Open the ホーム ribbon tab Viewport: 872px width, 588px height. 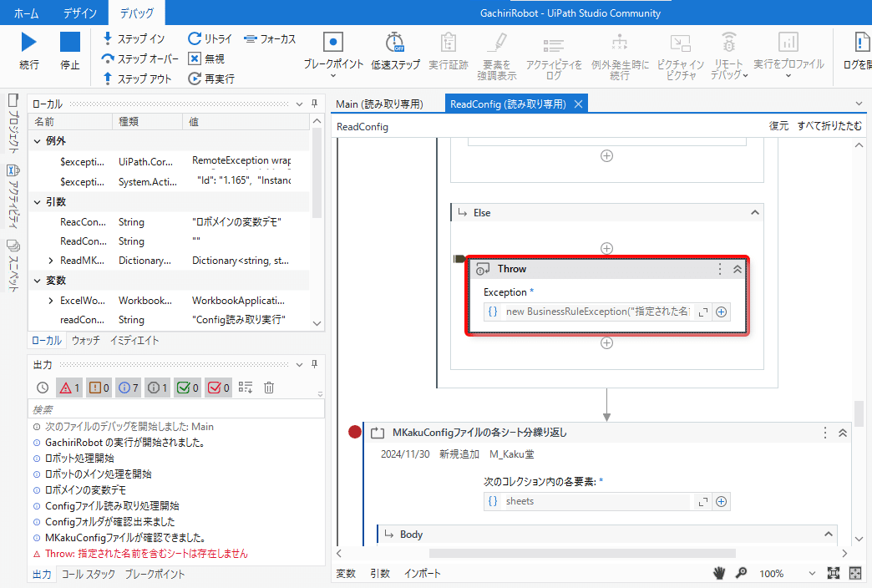pyautogui.click(x=26, y=13)
